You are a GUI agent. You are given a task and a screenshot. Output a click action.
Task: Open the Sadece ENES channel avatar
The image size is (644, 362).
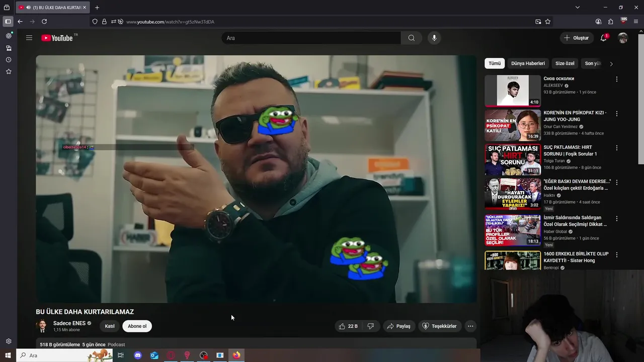42,326
